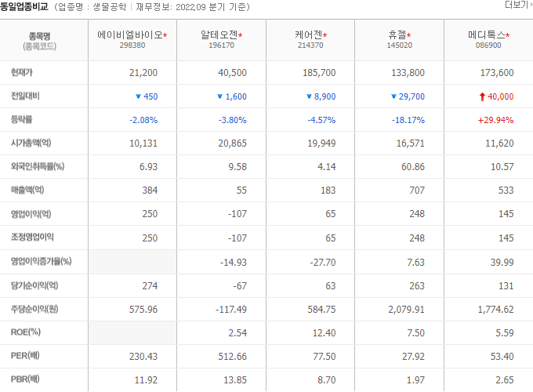
Task: Click the 시가총액(억) row label
Action: (31, 143)
